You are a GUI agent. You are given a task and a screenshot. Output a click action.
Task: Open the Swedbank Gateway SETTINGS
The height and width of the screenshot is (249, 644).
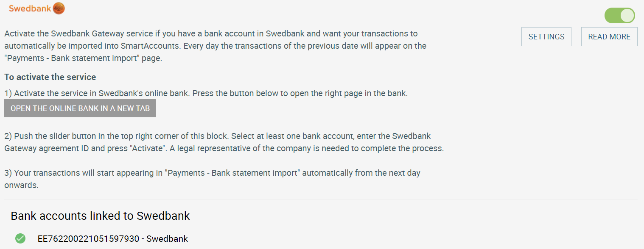click(546, 37)
